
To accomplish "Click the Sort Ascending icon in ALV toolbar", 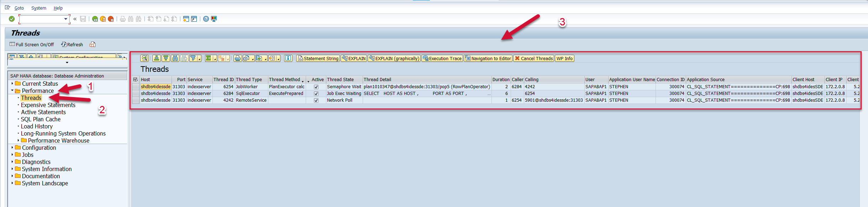I will [157, 59].
